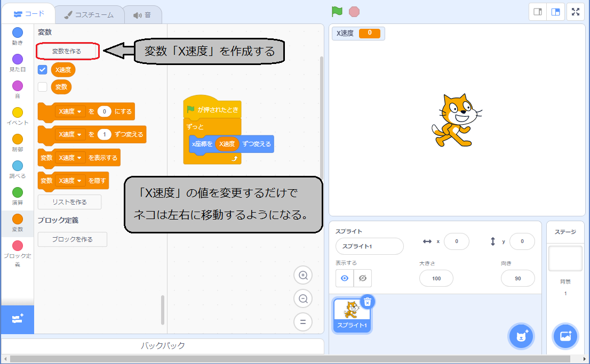This screenshot has height=364, width=590.
Task: Click the ブロックを作る button
Action: coord(72,239)
